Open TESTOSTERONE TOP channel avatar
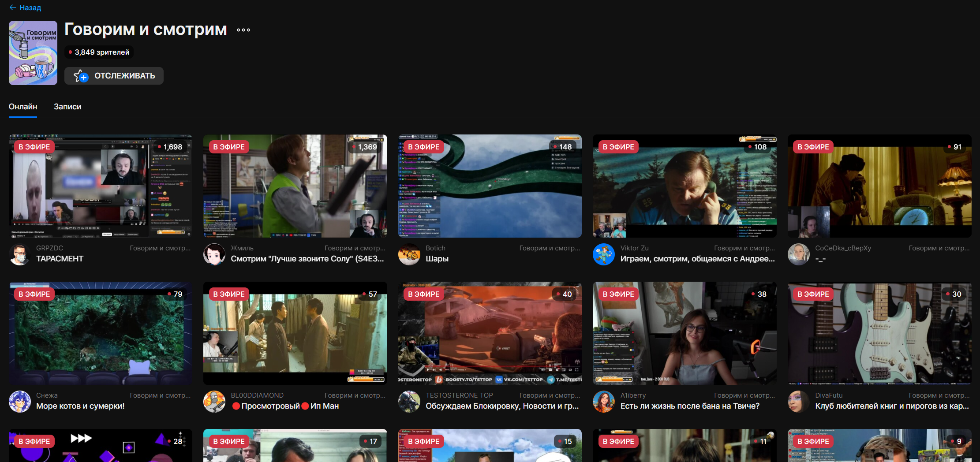980x462 pixels. click(409, 402)
